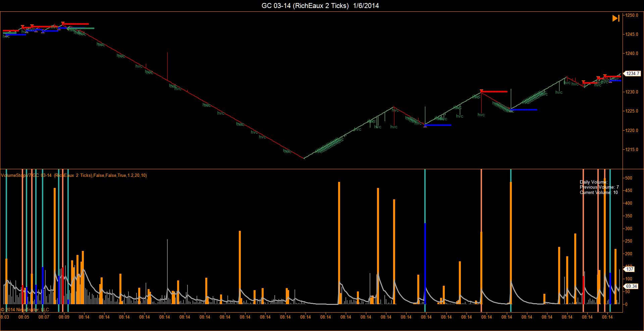Viewport: 644px width, 331px height.
Task: Click the current price marker 1234.7
Action: tap(632, 73)
